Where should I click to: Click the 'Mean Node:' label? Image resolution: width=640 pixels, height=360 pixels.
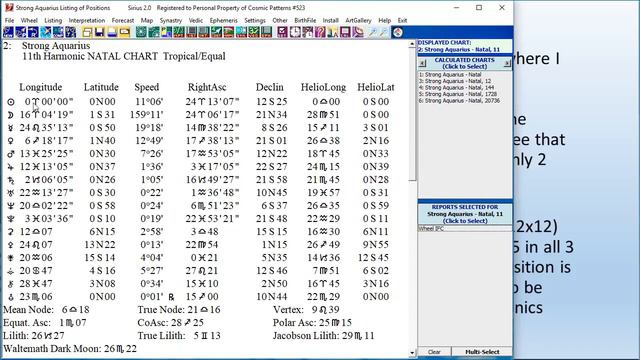tap(28, 310)
